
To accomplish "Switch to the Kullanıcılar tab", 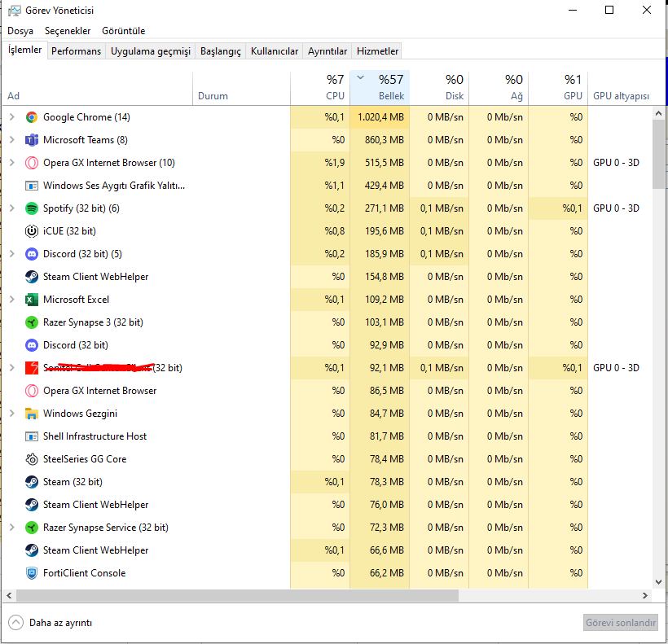I will (275, 51).
